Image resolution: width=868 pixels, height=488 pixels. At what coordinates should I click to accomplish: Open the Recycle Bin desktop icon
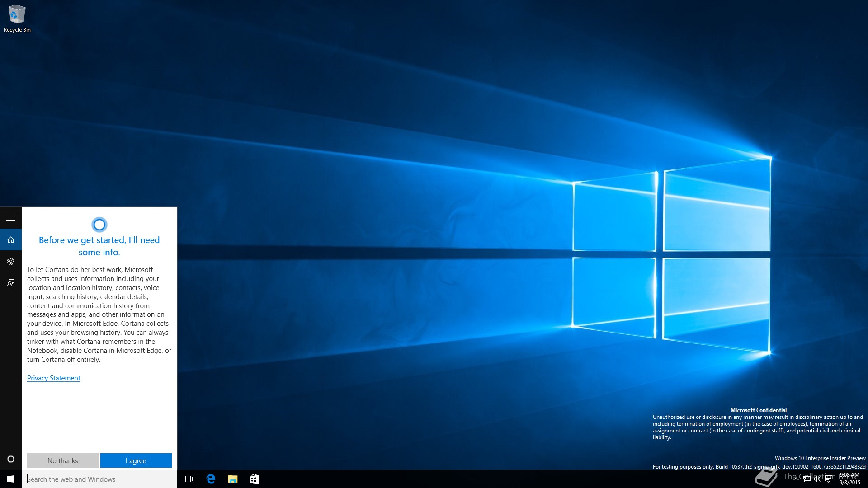point(17,19)
